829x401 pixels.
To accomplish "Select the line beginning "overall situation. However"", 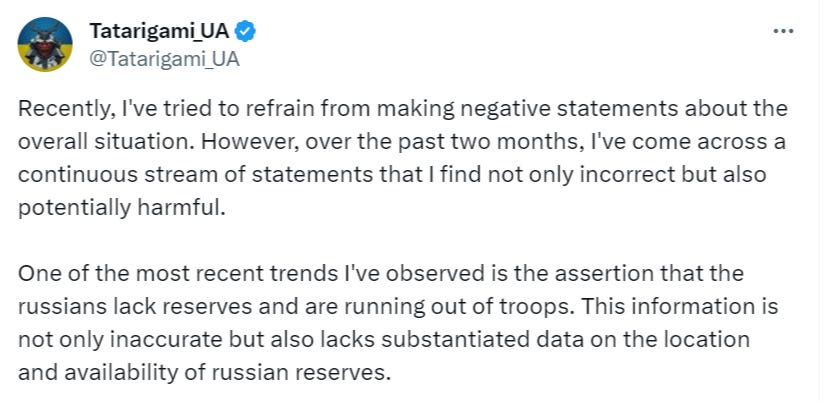I will (x=402, y=142).
